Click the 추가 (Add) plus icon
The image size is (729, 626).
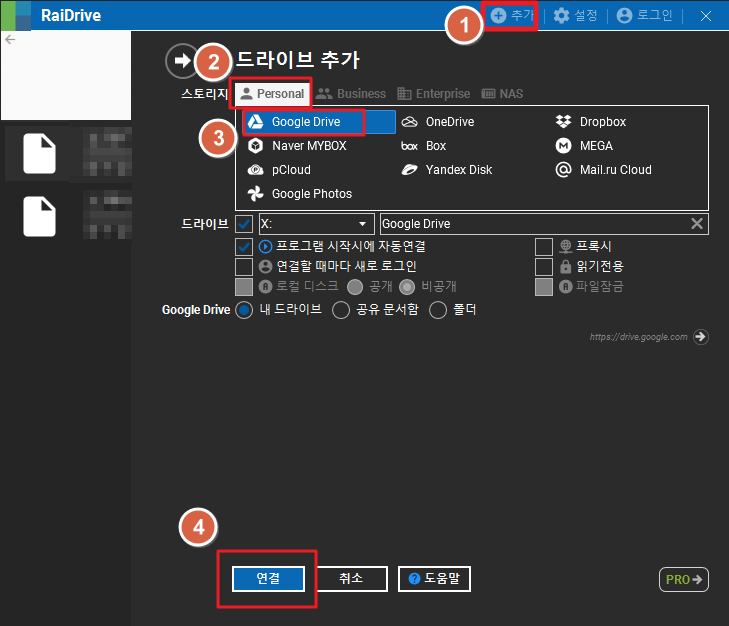pos(498,16)
